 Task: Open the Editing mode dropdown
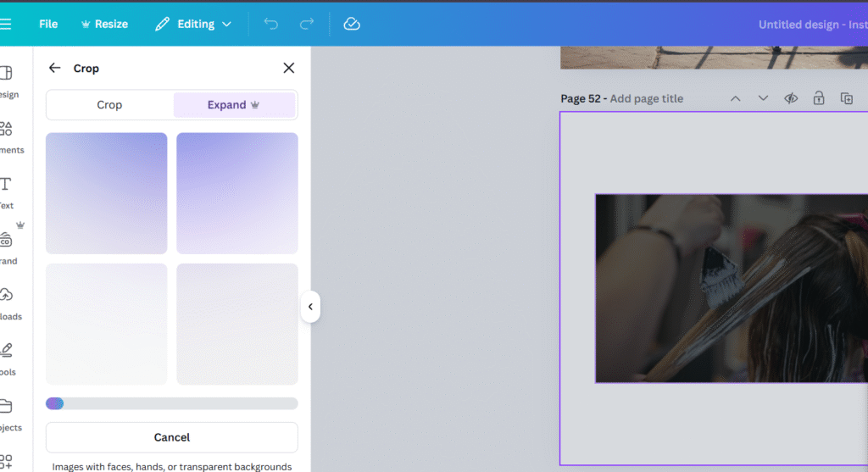tap(193, 24)
